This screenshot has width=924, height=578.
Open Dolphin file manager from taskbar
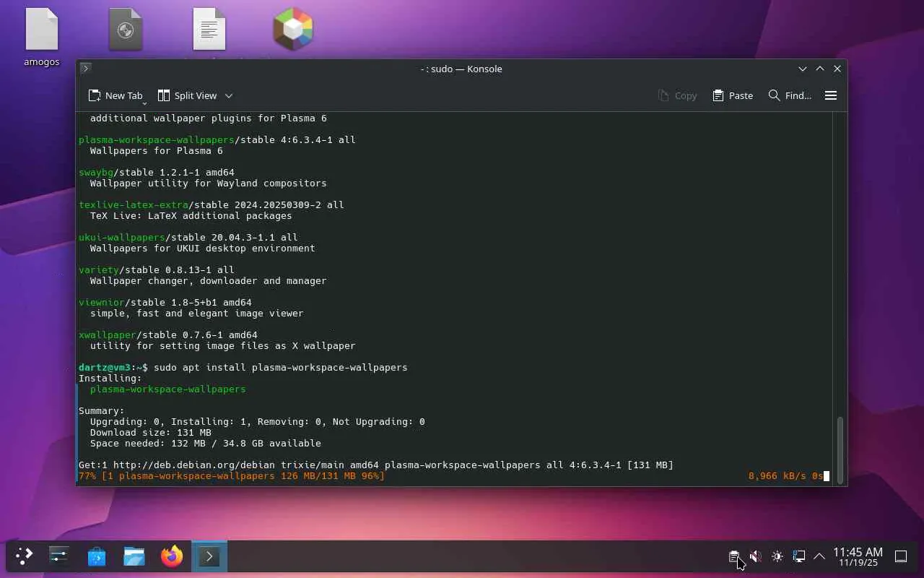pyautogui.click(x=134, y=556)
